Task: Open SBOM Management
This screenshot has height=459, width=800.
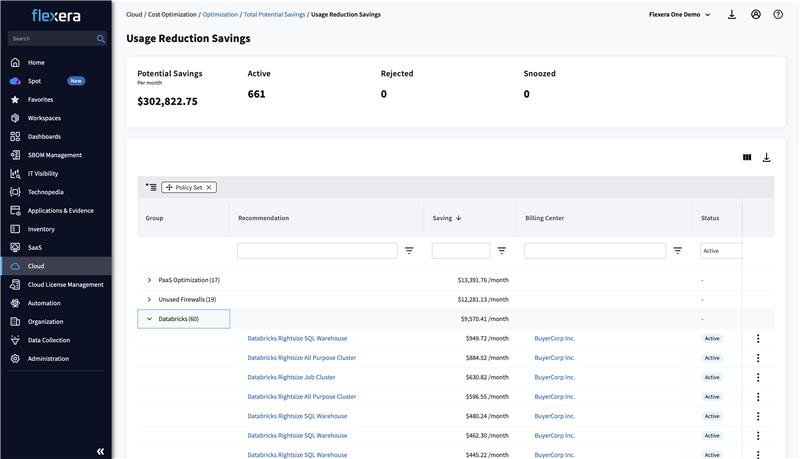Action: (x=54, y=155)
